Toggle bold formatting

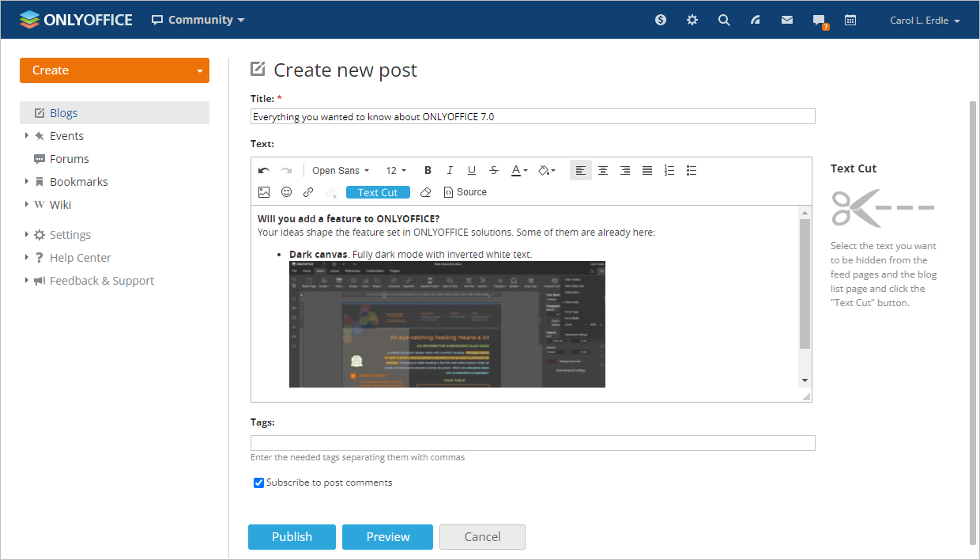point(428,169)
